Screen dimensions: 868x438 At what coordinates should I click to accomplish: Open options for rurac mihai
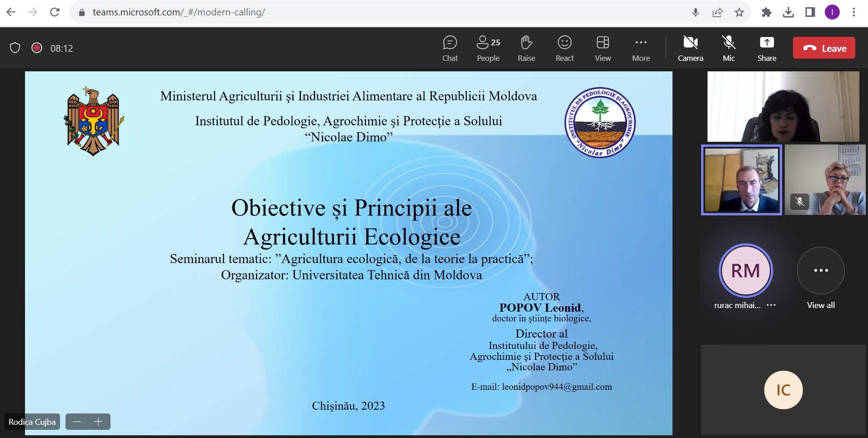(x=771, y=305)
